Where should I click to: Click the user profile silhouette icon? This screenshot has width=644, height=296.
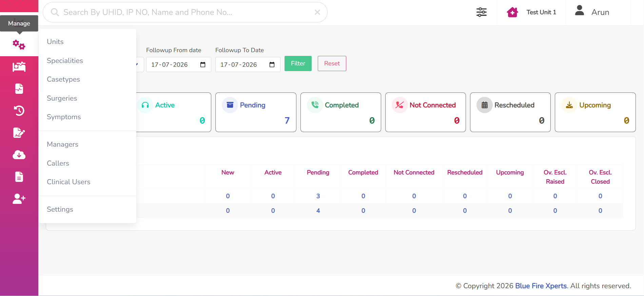click(x=580, y=10)
